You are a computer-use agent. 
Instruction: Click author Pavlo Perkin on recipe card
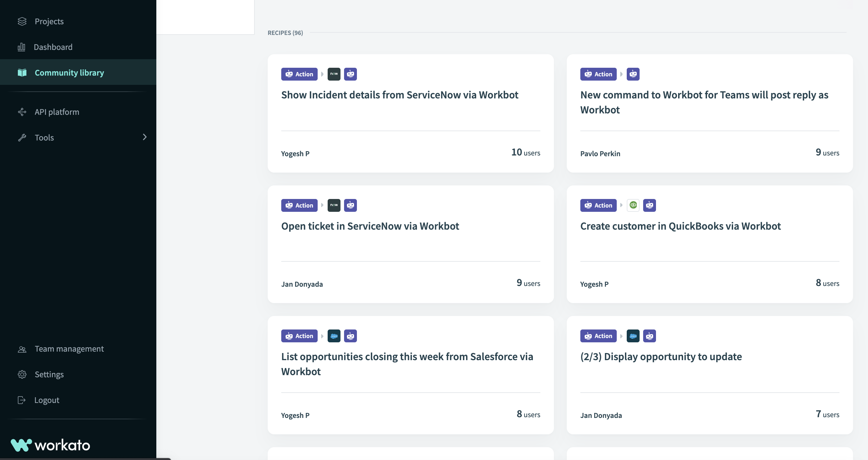[x=600, y=154]
